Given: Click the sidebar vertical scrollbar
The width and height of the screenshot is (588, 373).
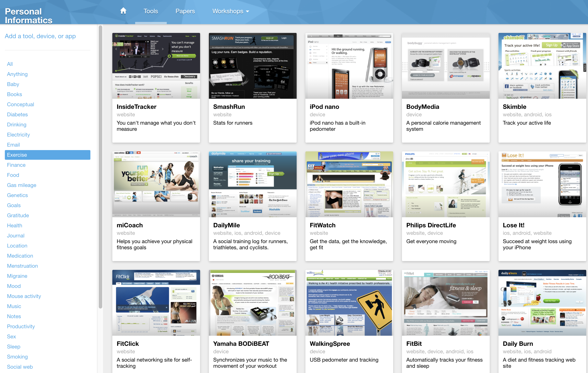Looking at the screenshot, I should point(100,167).
